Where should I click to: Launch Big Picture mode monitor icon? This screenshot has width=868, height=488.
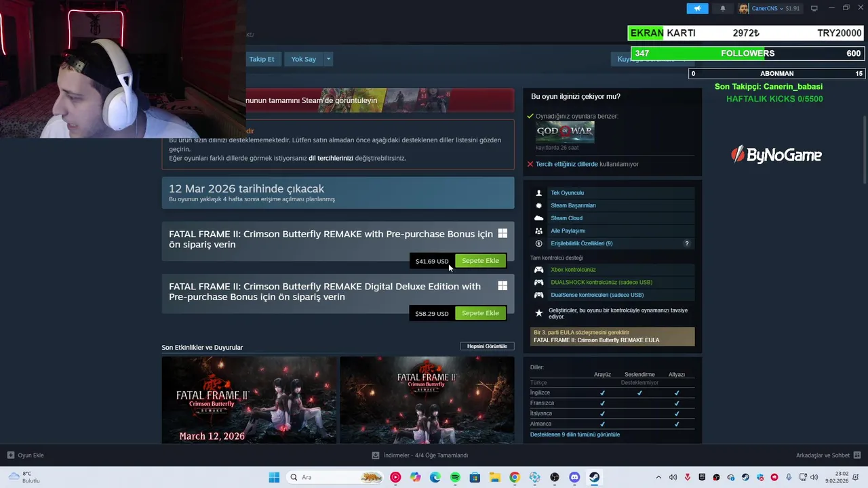click(x=814, y=9)
